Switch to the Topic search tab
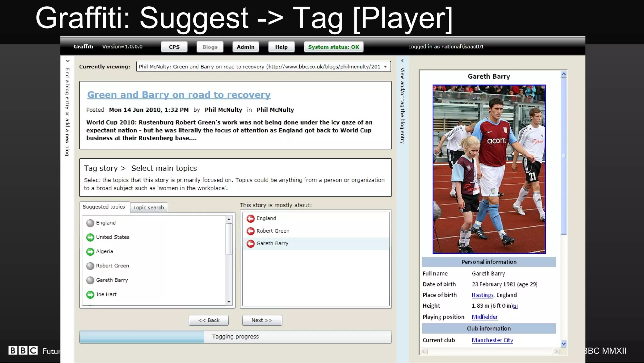644x363 pixels. tap(148, 208)
